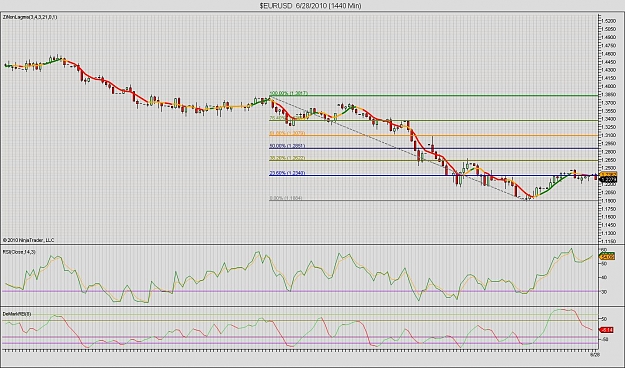Click the 2010 NinjaTrader, LLC copyright text
Viewport: 625px width, 368px height.
[29, 240]
